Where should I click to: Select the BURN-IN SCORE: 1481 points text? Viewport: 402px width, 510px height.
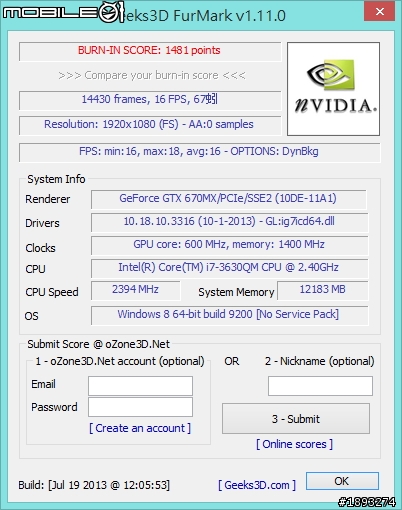[x=149, y=50]
